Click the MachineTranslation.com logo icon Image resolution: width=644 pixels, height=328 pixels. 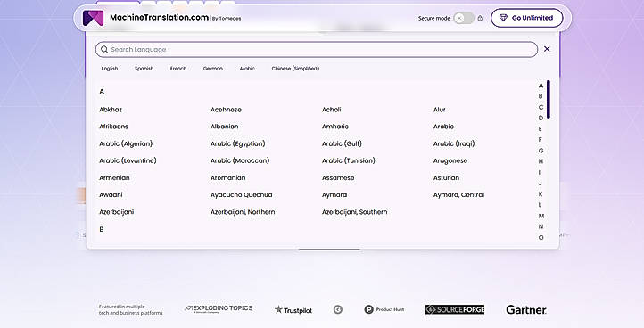94,18
